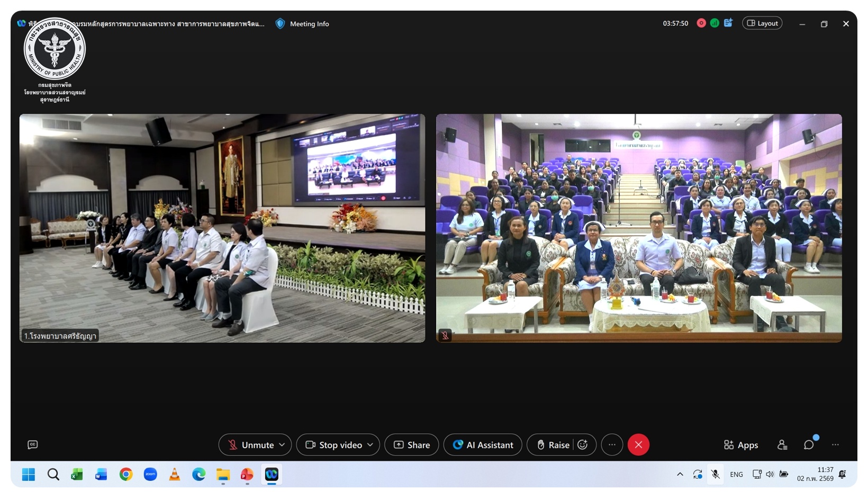Expand audio options arrow beside Unmute

click(x=282, y=445)
